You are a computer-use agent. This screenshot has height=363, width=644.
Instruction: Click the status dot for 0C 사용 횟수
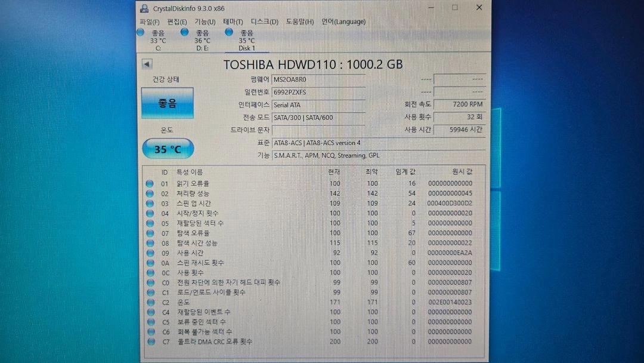pyautogui.click(x=150, y=273)
